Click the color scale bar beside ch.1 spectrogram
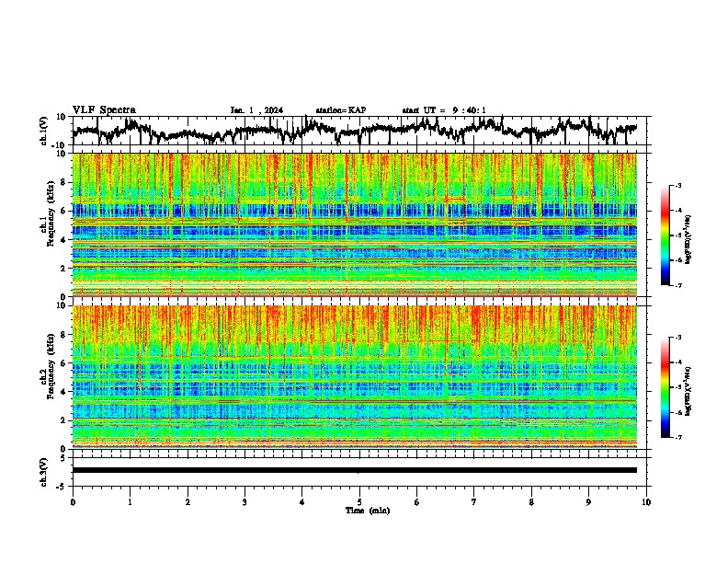Image resolution: width=728 pixels, height=563 pixels. [665, 236]
